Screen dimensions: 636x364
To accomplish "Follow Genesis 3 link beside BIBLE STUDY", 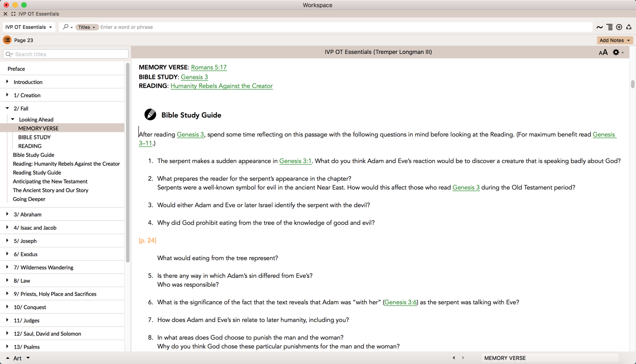I will 194,77.
